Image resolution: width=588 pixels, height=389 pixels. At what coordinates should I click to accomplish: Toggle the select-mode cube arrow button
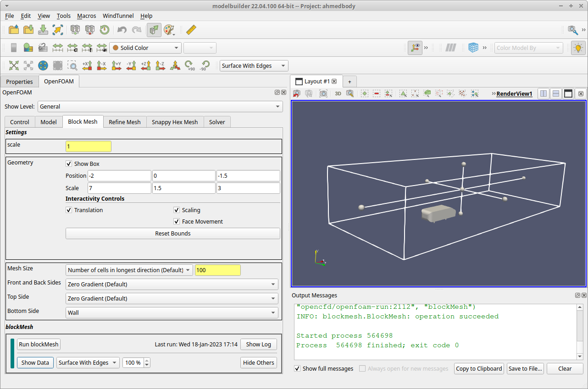point(154,30)
